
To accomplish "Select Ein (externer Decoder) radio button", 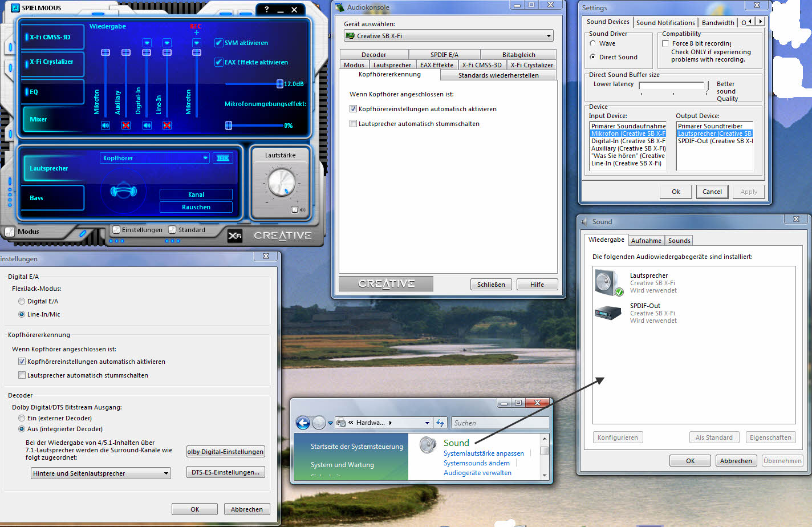I will [x=22, y=418].
